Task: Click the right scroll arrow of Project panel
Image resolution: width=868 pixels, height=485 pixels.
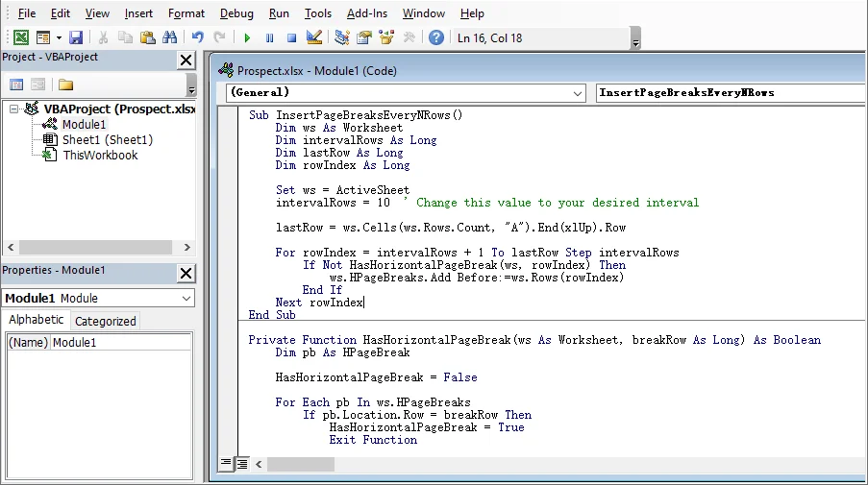Action: [x=186, y=247]
